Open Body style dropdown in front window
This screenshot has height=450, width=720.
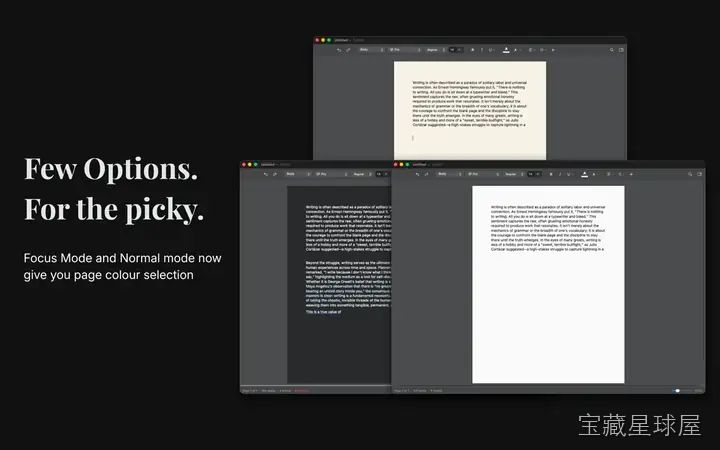pyautogui.click(x=450, y=174)
